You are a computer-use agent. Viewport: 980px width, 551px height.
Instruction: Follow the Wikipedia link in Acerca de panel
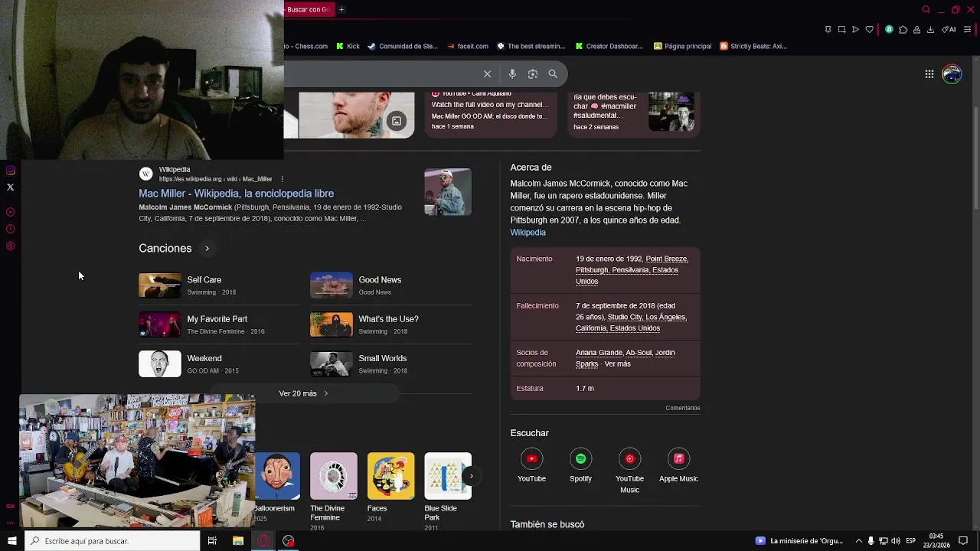pyautogui.click(x=528, y=233)
